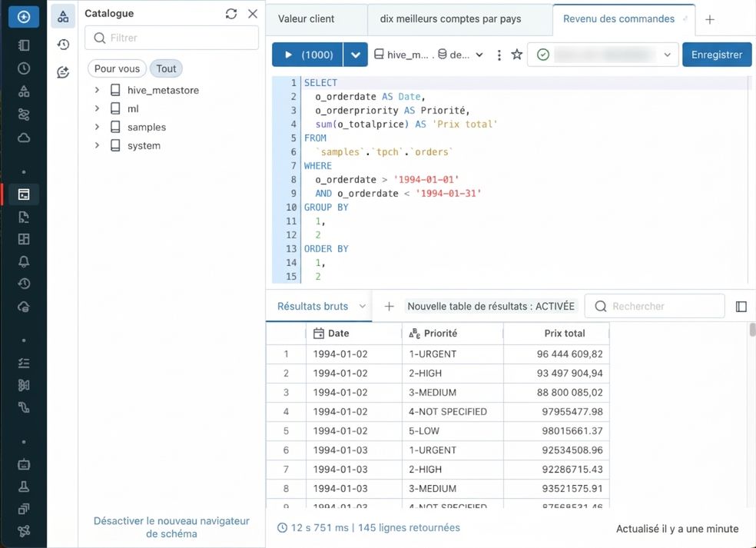This screenshot has width=756, height=548.
Task: Open Job Runs checklist icon in sidebar
Action: tap(24, 363)
